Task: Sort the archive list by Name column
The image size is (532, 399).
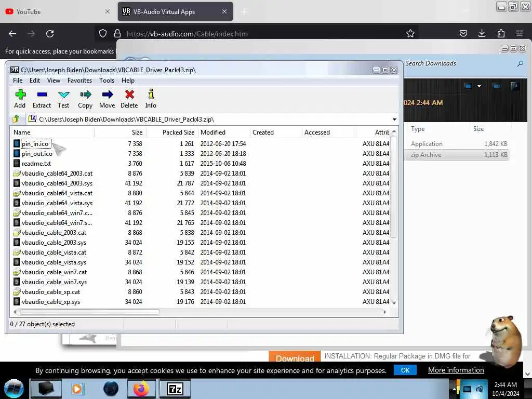Action: (52, 132)
